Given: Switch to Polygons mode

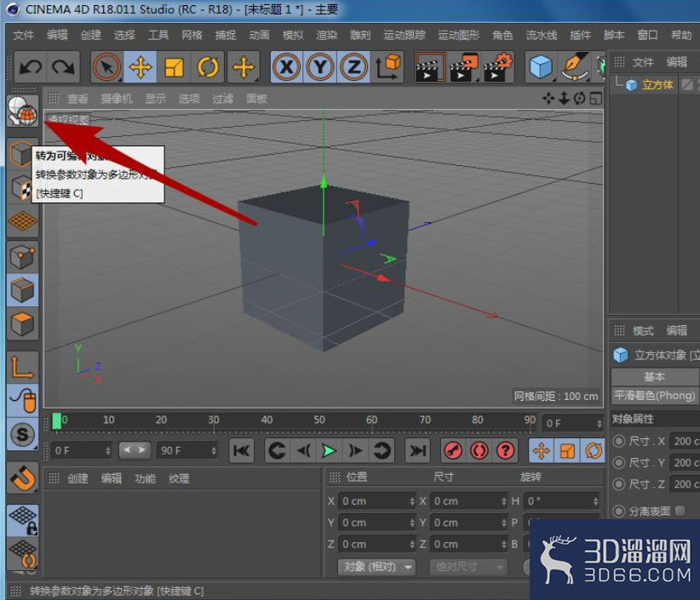Looking at the screenshot, I should point(22,324).
